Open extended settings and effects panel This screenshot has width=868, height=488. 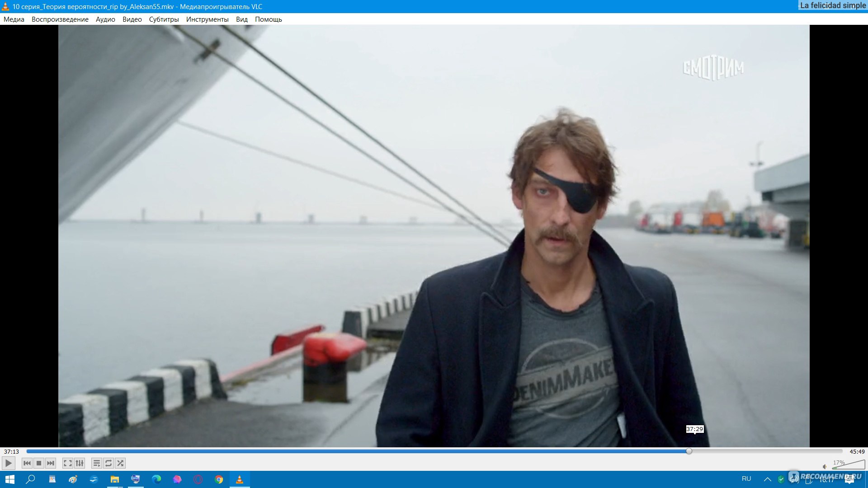click(80, 463)
